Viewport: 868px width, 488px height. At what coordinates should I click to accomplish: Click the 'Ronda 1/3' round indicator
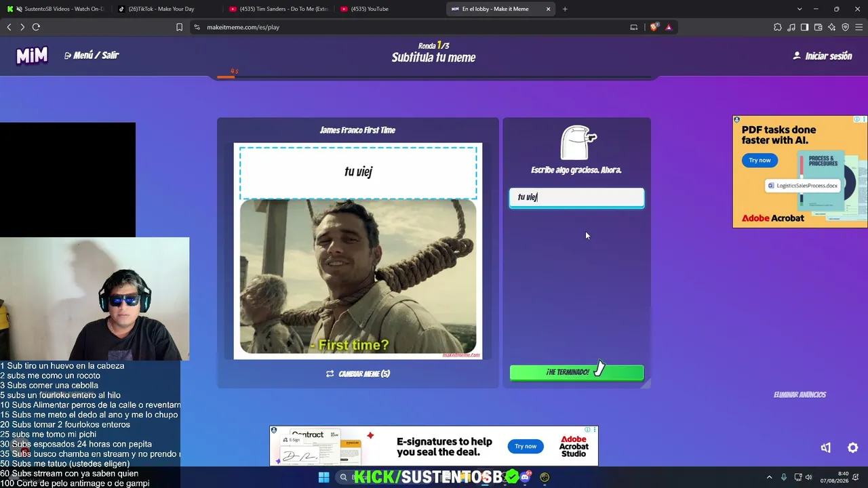(x=434, y=45)
